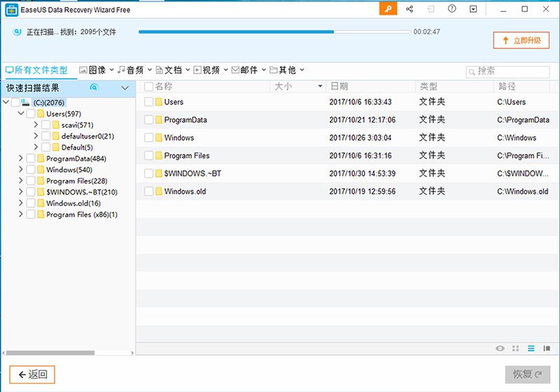Open the title bar dropdown menu icon
560x392 pixels.
pyautogui.click(x=473, y=9)
